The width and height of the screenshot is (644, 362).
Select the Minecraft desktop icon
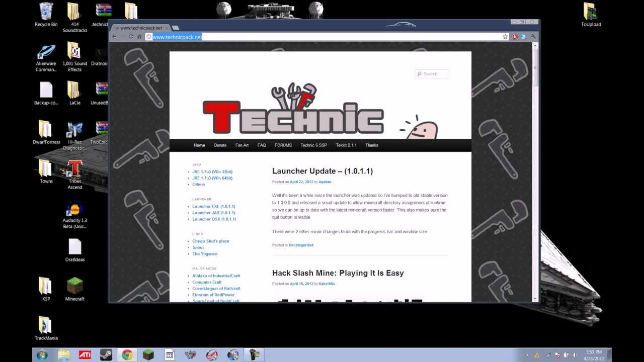pyautogui.click(x=74, y=289)
